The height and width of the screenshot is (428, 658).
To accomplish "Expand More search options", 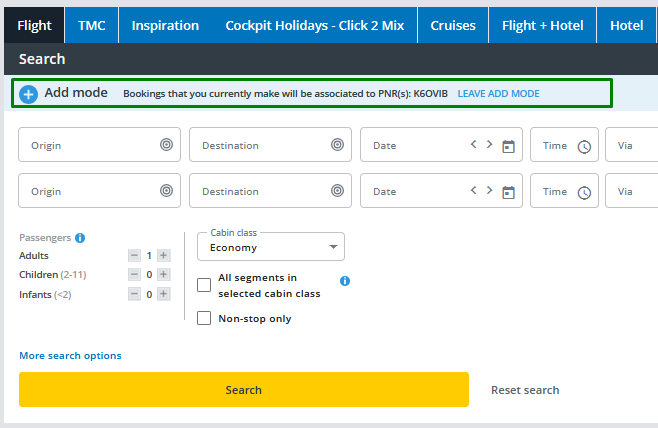I will coord(70,356).
